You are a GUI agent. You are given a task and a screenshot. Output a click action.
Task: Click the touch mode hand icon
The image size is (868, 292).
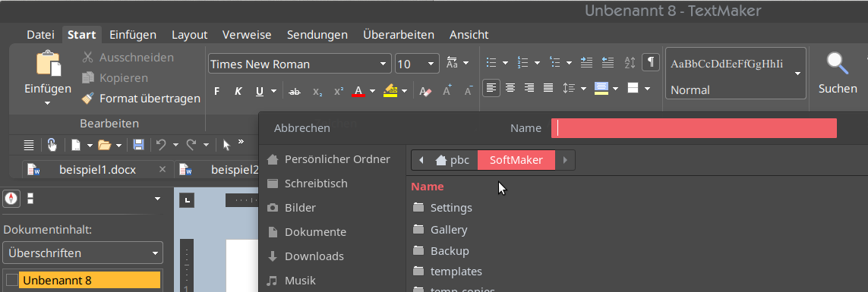[x=52, y=145]
